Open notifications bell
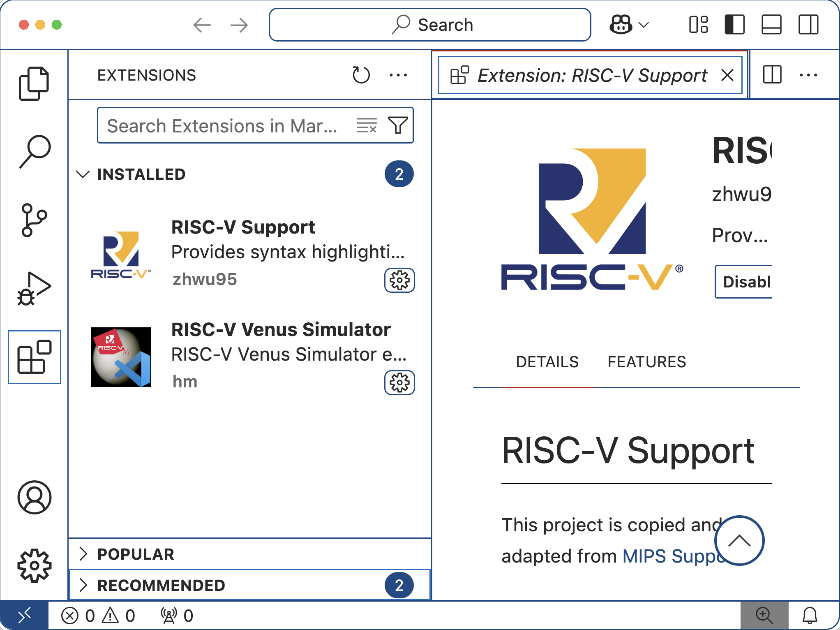 (x=810, y=616)
